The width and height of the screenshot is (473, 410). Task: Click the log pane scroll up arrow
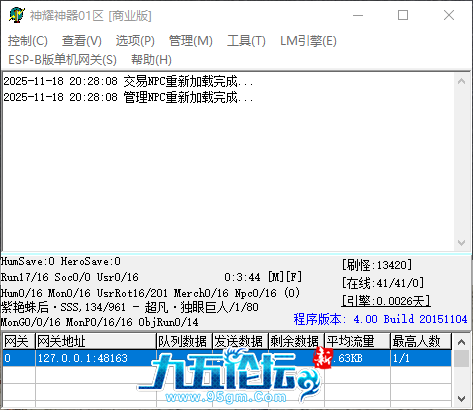click(461, 81)
